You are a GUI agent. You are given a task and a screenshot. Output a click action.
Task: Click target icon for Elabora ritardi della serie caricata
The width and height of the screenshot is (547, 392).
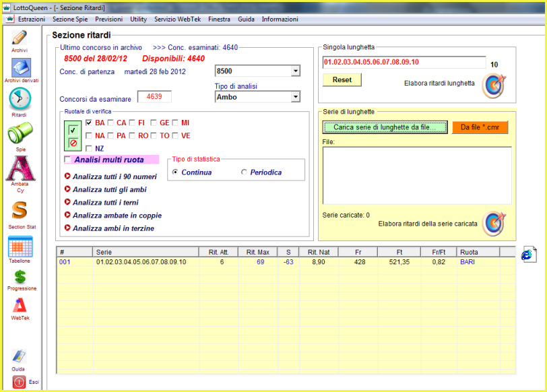tap(494, 224)
